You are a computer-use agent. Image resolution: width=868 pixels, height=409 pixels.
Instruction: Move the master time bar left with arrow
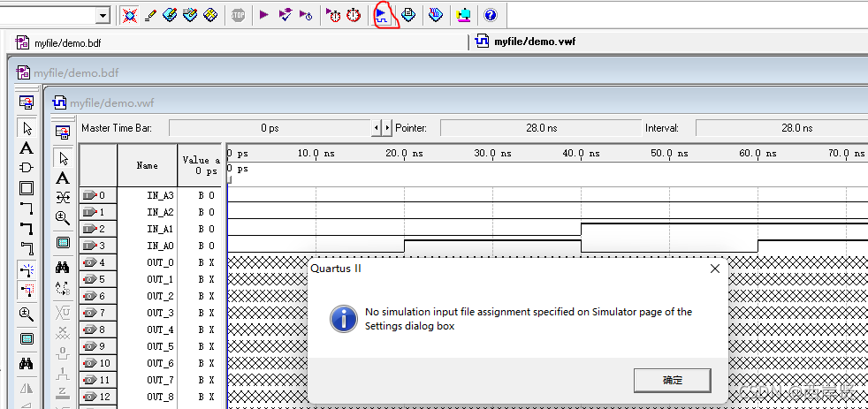click(377, 128)
